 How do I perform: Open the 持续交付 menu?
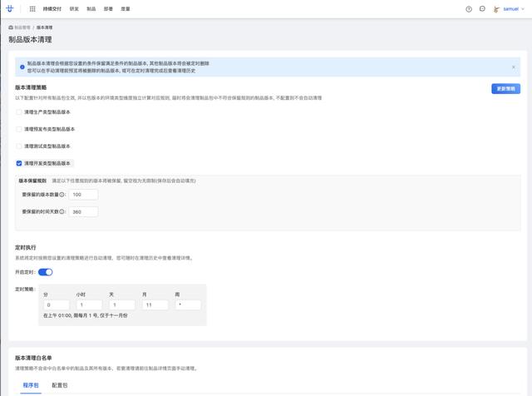point(52,9)
